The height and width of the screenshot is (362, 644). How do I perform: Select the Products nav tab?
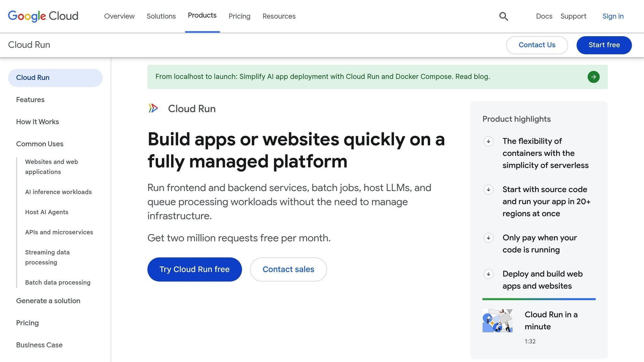[202, 16]
